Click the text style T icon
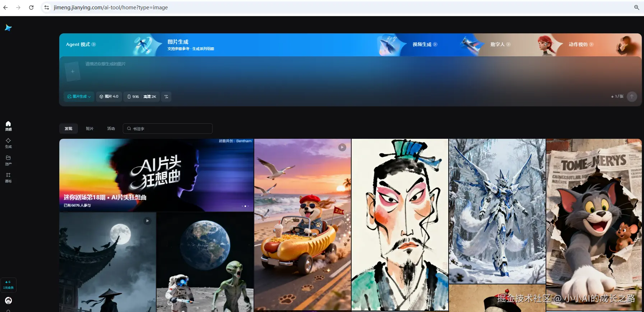 click(x=166, y=96)
